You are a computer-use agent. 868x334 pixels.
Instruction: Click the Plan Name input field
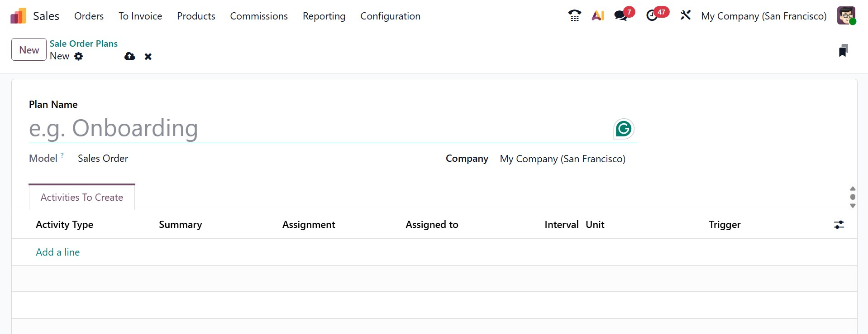317,129
